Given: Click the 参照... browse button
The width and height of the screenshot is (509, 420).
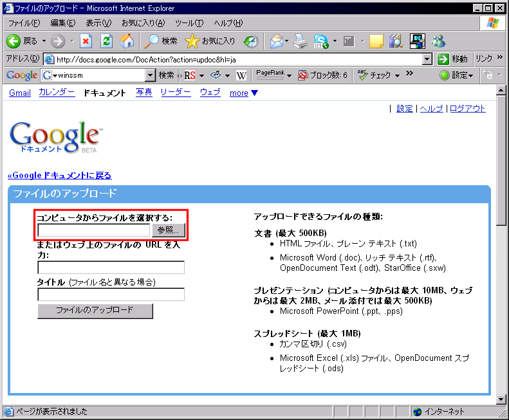Looking at the screenshot, I should [x=169, y=230].
